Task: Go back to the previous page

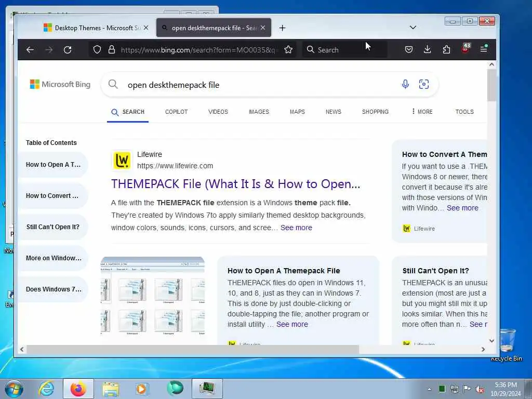Action: (30, 50)
